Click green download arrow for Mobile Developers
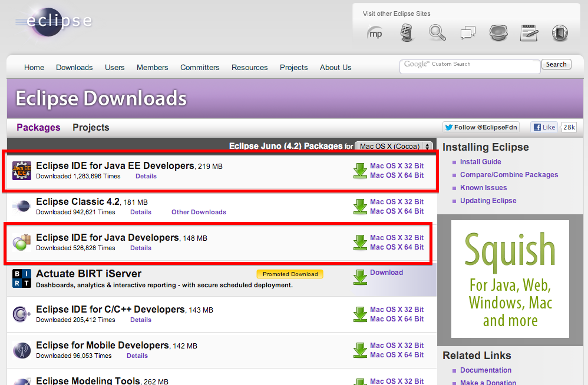 [x=360, y=350]
